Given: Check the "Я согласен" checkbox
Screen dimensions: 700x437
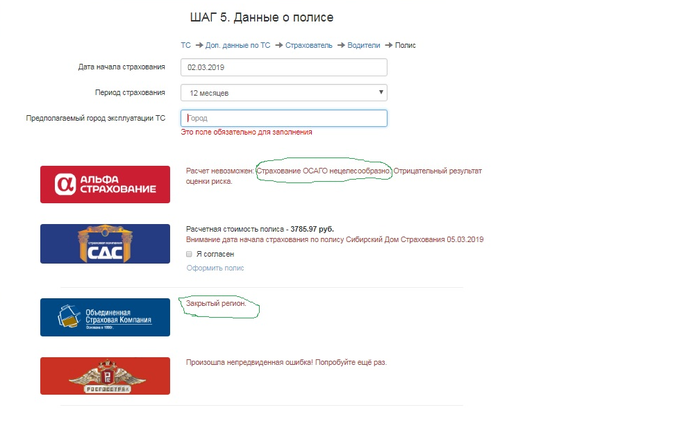Looking at the screenshot, I should [x=191, y=254].
